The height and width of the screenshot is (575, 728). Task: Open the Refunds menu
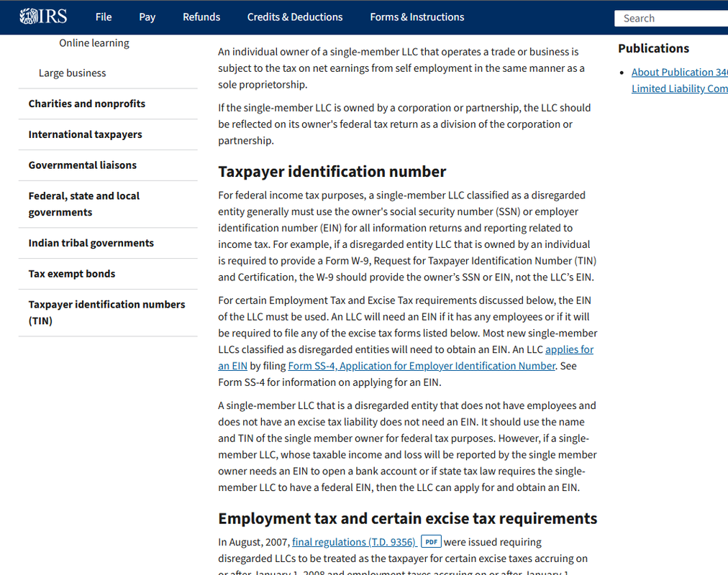pos(201,17)
